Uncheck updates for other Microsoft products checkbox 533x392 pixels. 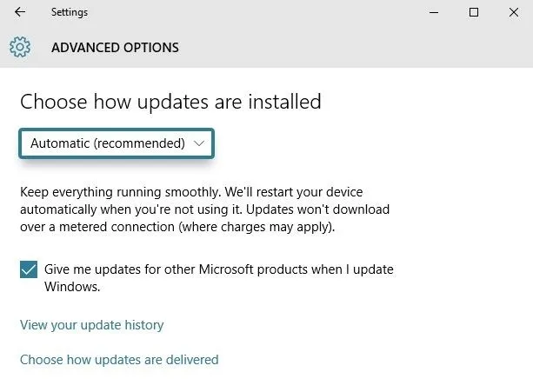[29, 269]
